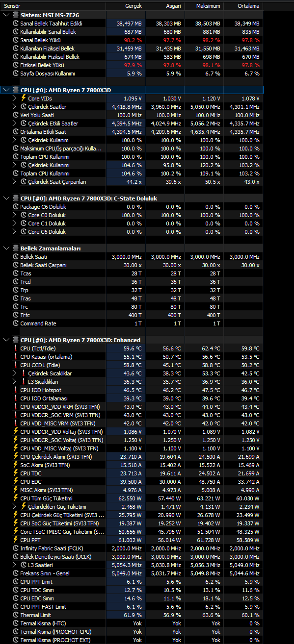Image resolution: width=294 pixels, height=644 pixels.
Task: Select the Fiziksel Bellek Yükü row label
Action: [42, 65]
